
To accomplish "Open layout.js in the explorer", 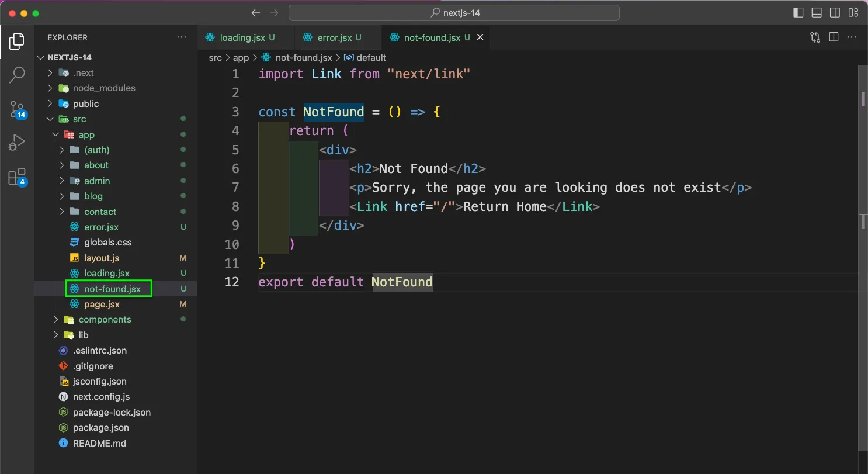I will pyautogui.click(x=116, y=258).
